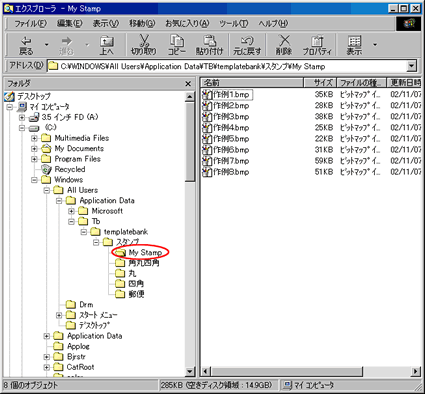The width and height of the screenshot is (425, 394).
Task: Click file list horizontal scrollbar right arrow
Action: [416, 371]
